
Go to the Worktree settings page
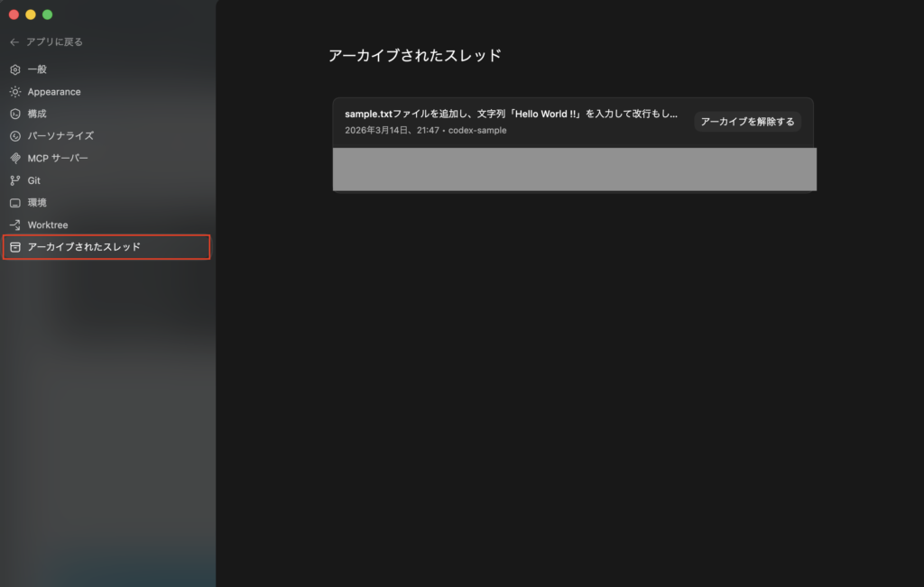48,225
